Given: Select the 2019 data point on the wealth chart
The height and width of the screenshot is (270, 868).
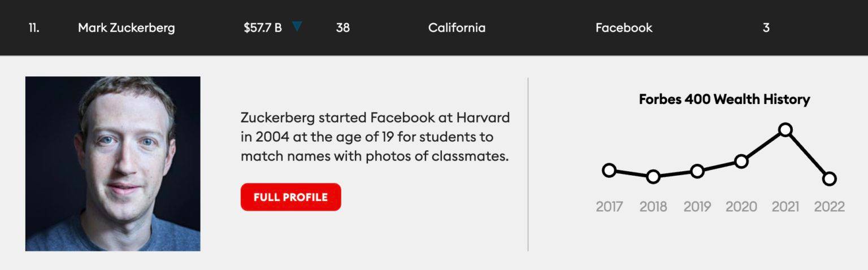Looking at the screenshot, I should pos(697,171).
